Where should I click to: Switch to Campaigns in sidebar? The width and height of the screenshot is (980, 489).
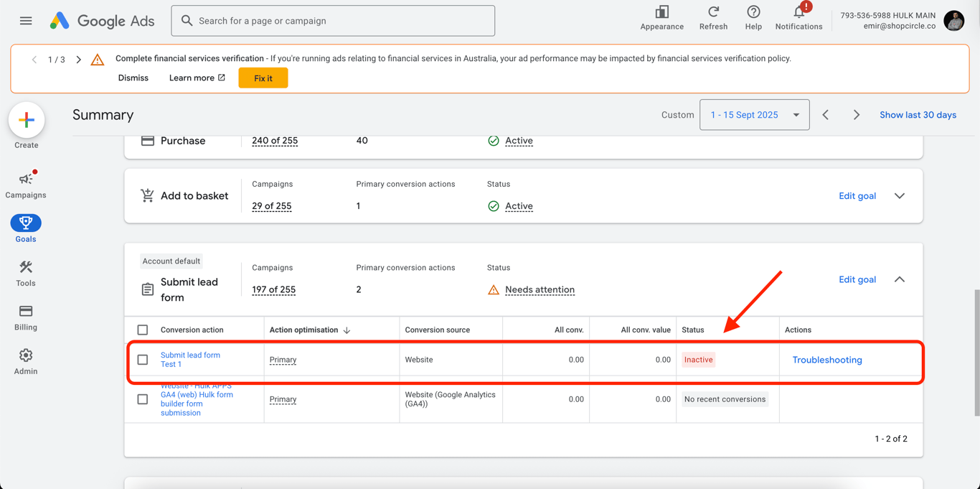pos(26,185)
